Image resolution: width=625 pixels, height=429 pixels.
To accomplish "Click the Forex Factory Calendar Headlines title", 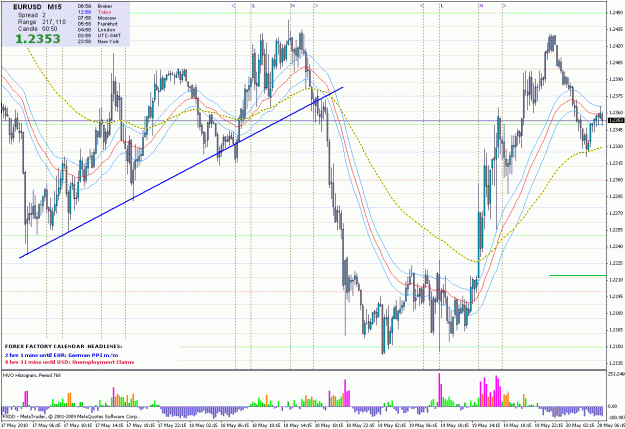I will pyautogui.click(x=63, y=346).
